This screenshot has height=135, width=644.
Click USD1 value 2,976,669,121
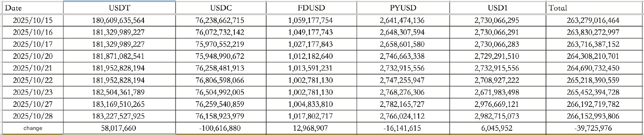(x=497, y=104)
